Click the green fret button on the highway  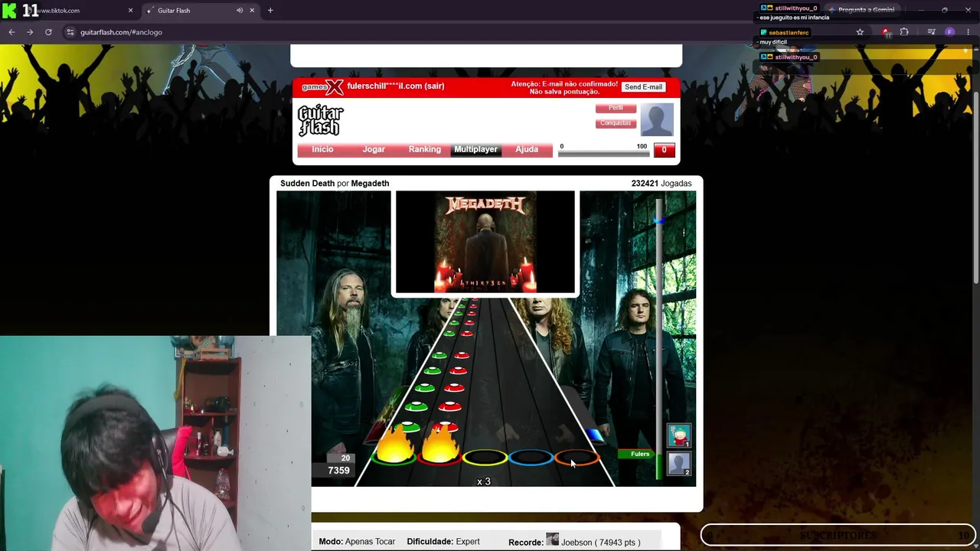[394, 458]
